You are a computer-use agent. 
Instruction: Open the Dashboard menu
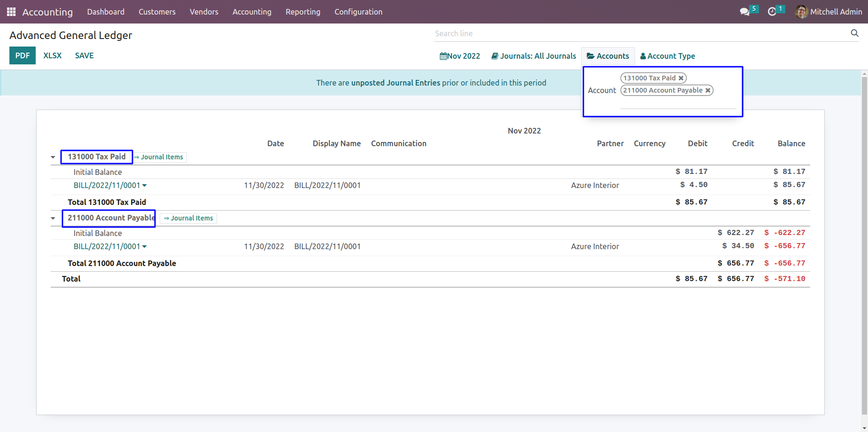click(x=106, y=12)
